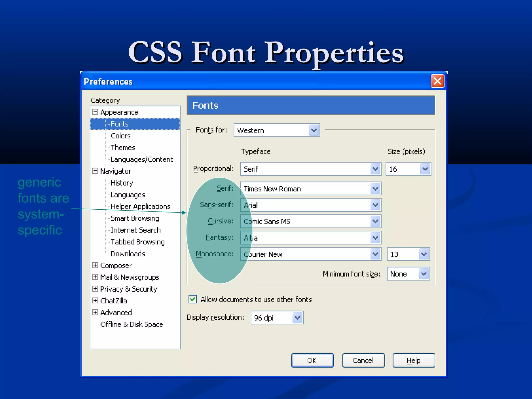Select Colors in the category tree

(x=121, y=136)
